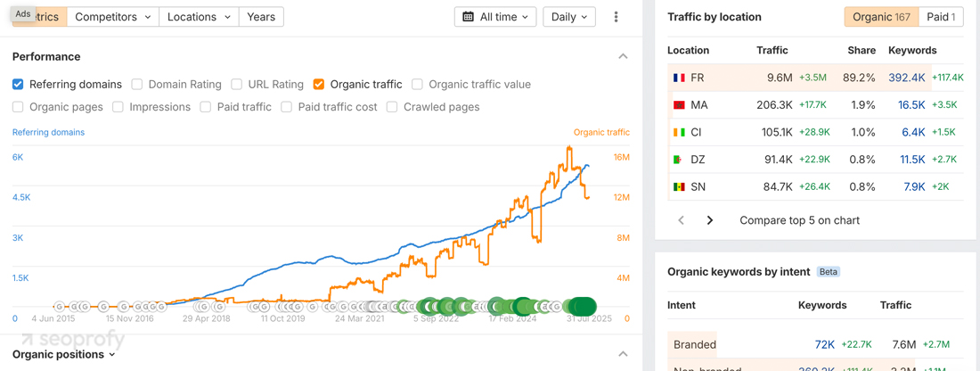Click the Keywords column header in location table
Image resolution: width=980 pixels, height=371 pixels.
(x=912, y=50)
